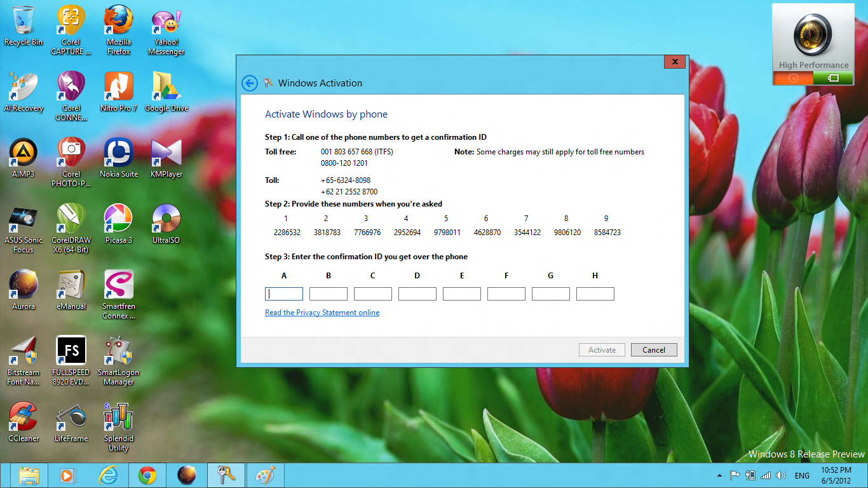Open Action Center flag icon

tap(735, 475)
